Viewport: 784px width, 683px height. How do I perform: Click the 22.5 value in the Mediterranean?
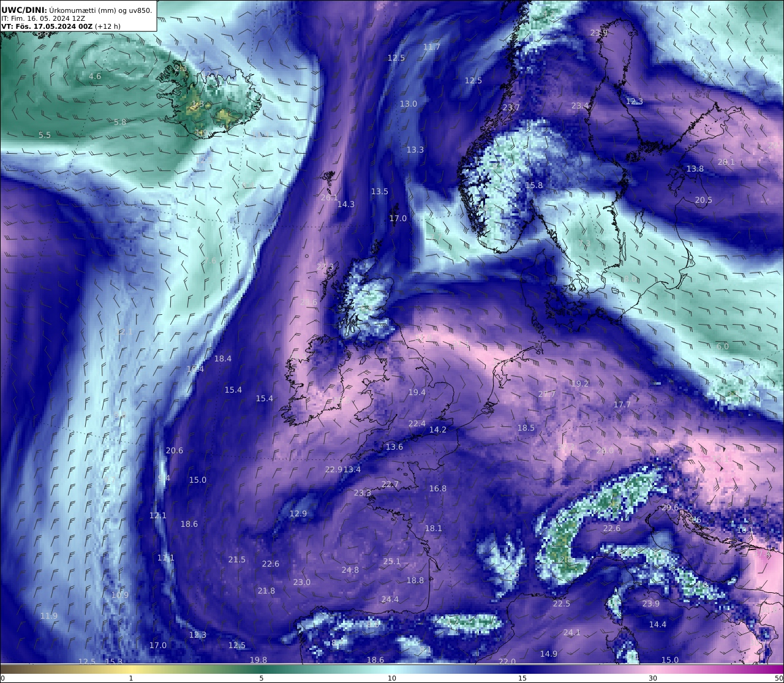[562, 604]
